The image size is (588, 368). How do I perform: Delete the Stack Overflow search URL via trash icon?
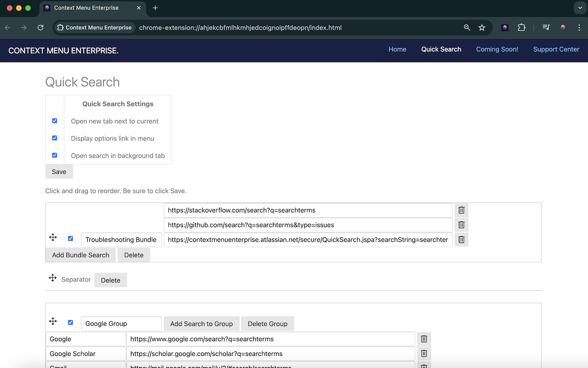click(x=461, y=210)
